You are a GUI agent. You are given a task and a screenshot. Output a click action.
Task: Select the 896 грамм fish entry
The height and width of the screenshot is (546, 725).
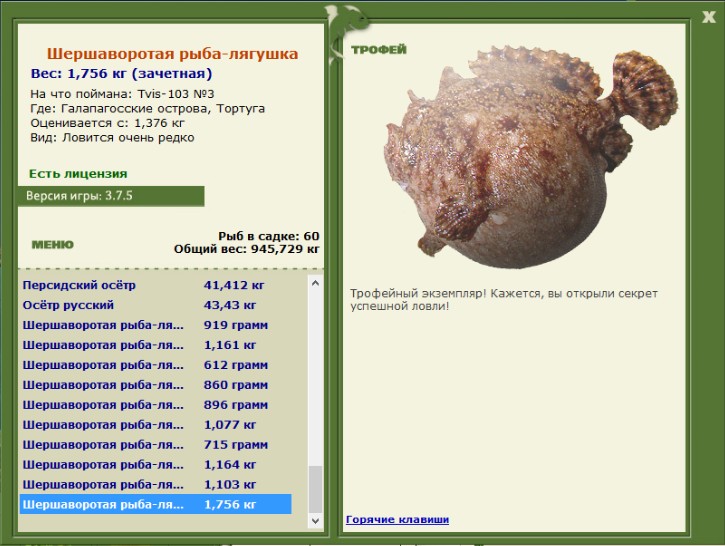click(x=155, y=405)
